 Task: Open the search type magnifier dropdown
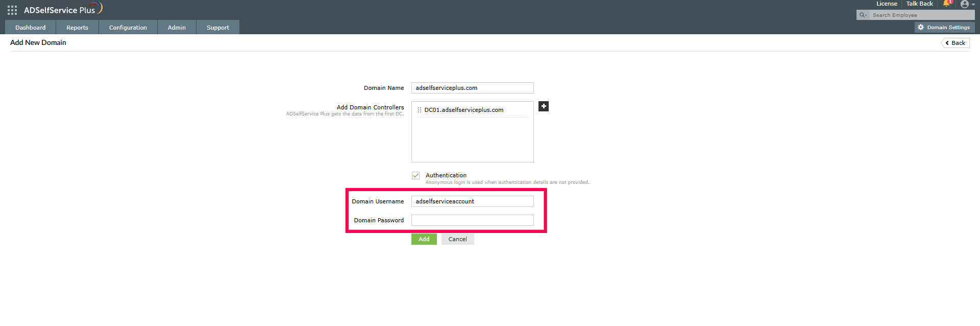click(863, 15)
